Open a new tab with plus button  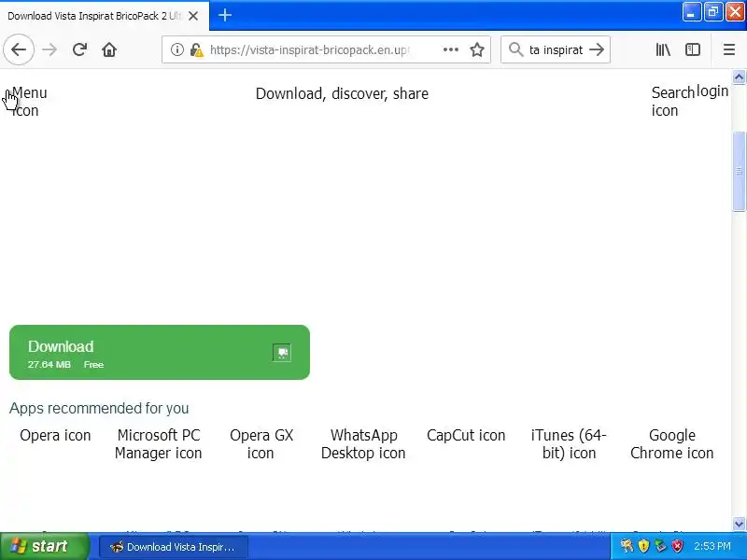pos(225,15)
